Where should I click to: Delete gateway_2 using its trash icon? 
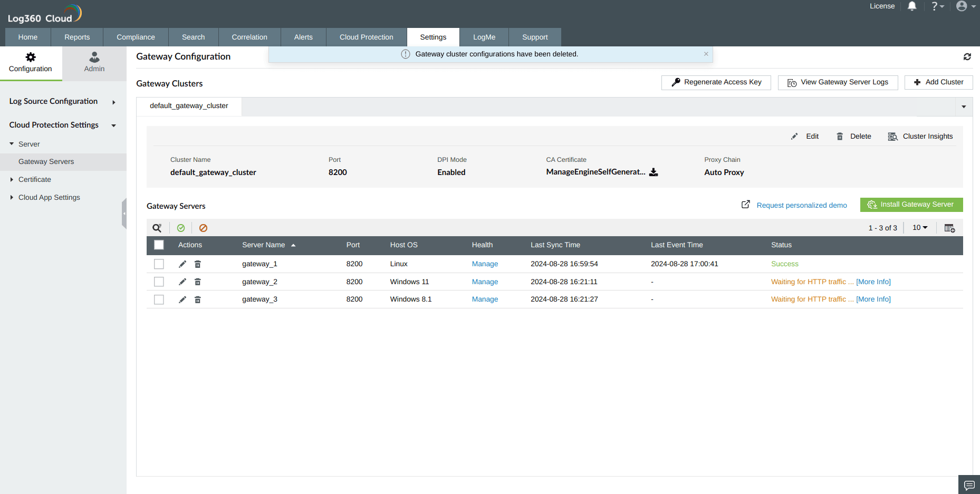[x=197, y=282]
